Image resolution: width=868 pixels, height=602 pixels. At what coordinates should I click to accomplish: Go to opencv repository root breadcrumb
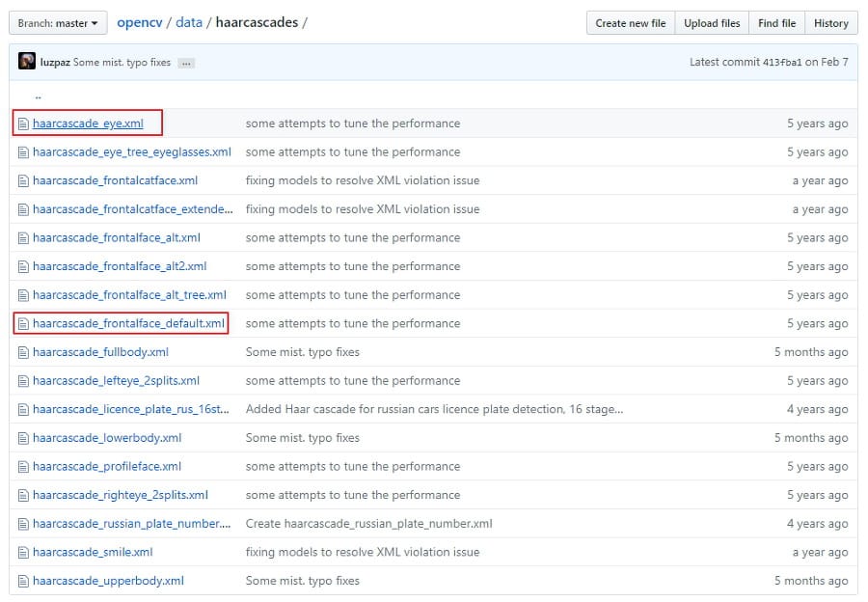[x=140, y=23]
